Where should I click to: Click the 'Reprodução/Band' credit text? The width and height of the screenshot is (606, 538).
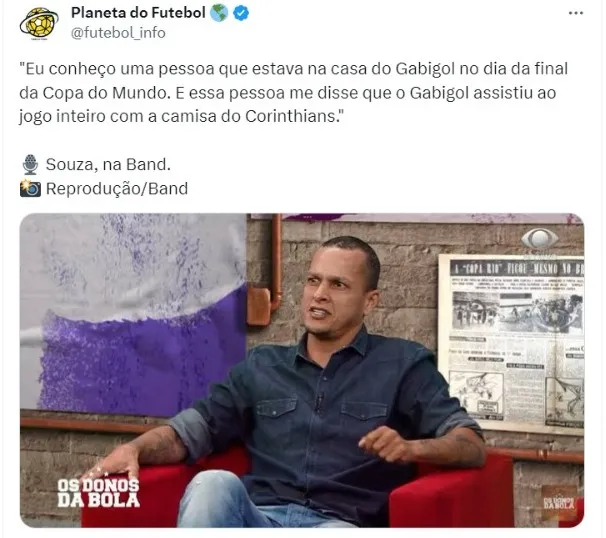click(x=117, y=189)
